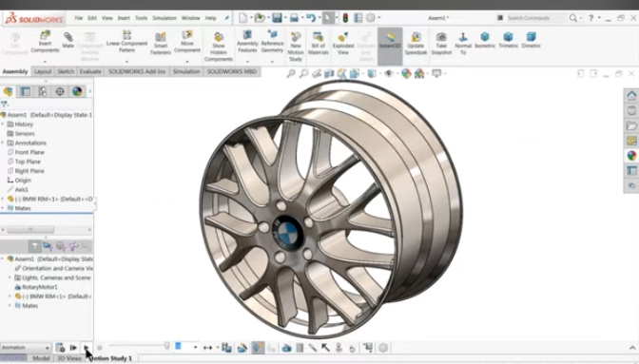The image size is (639, 364).
Task: Open FeatureManager design tree tab
Action: point(9,91)
